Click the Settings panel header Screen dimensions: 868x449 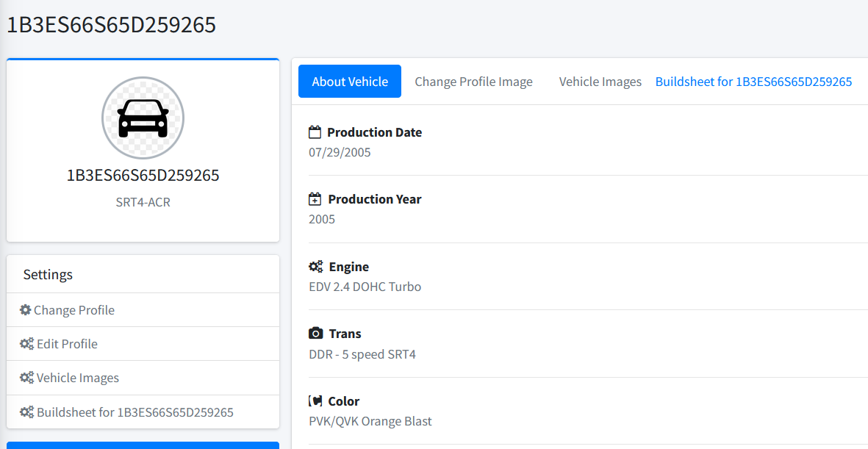click(x=48, y=274)
